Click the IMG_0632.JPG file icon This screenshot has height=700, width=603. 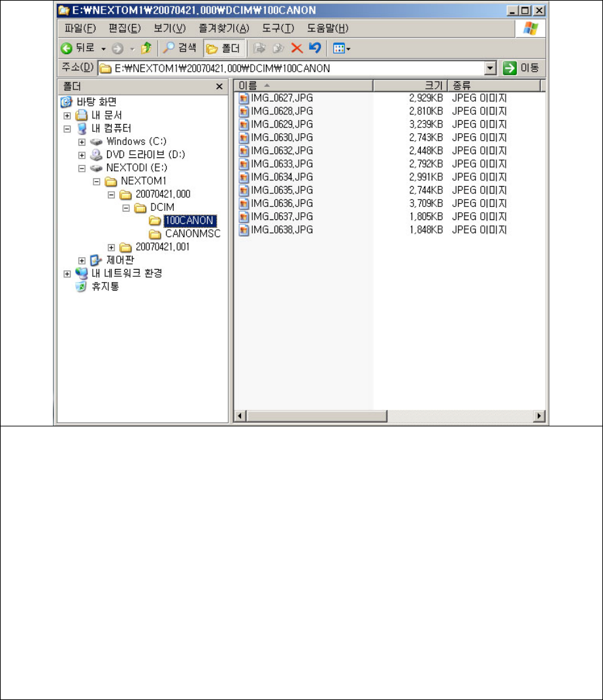(244, 151)
